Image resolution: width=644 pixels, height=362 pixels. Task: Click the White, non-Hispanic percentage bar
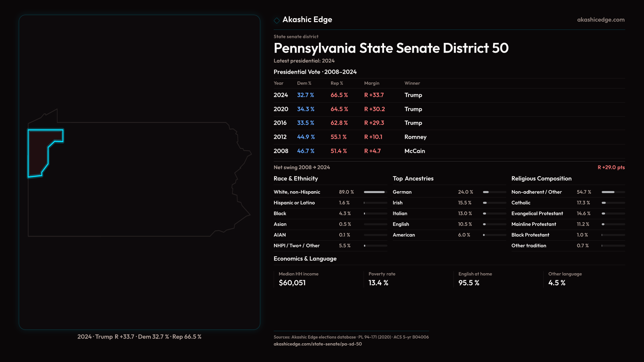tap(375, 192)
